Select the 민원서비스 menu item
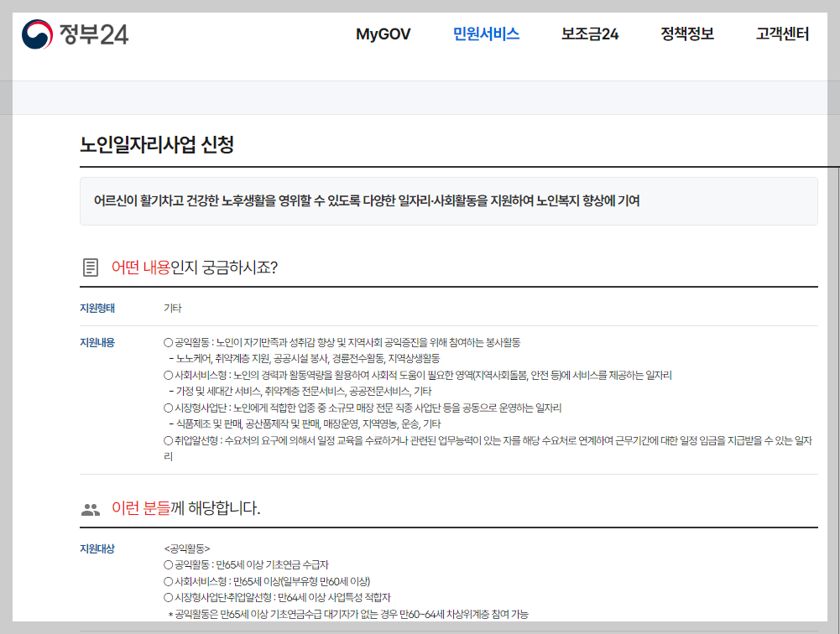Viewport: 840px width, 634px height. [x=488, y=34]
